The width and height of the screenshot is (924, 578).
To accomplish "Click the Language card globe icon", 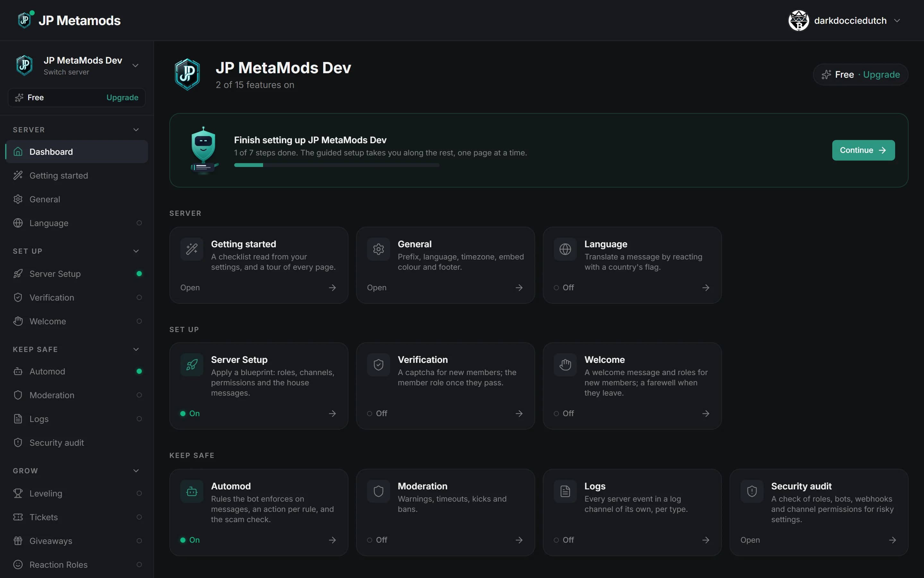I will [x=565, y=249].
